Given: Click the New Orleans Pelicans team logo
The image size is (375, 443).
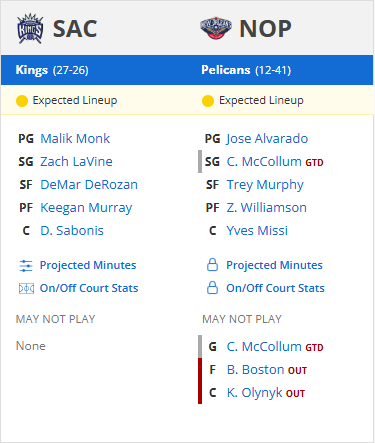Looking at the screenshot, I should 216,28.
